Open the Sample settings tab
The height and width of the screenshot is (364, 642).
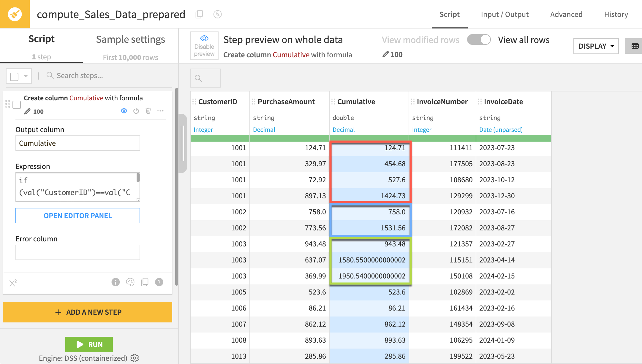click(x=130, y=39)
